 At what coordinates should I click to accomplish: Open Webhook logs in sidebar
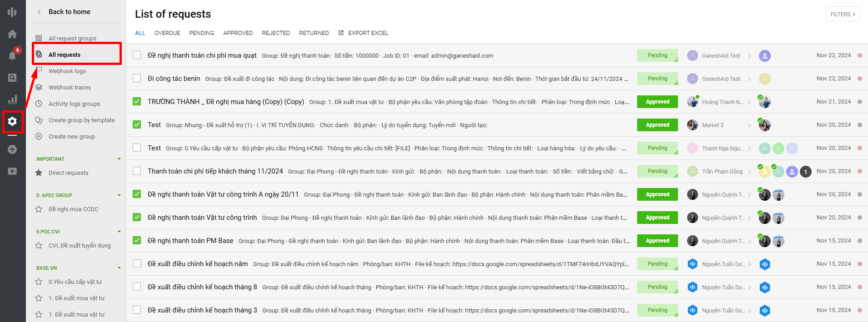click(x=67, y=71)
